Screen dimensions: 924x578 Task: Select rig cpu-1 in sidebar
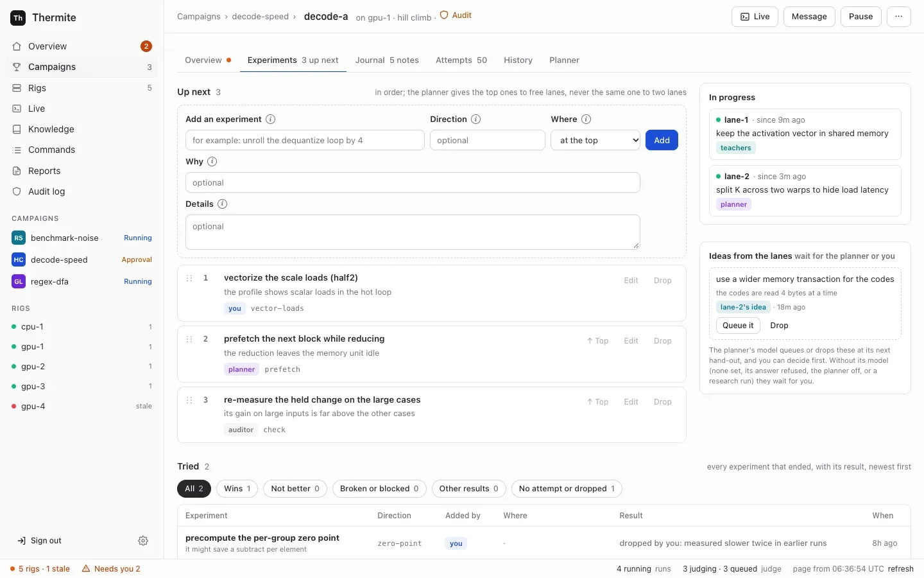click(81, 327)
